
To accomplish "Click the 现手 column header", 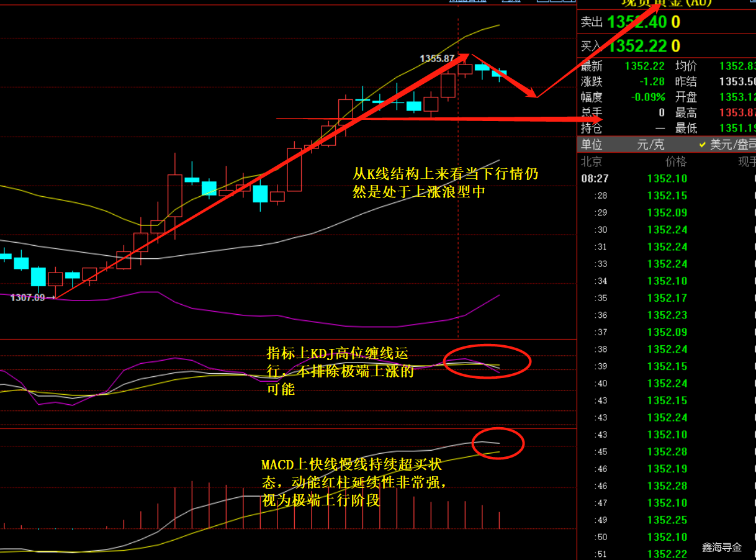I will 747,161.
